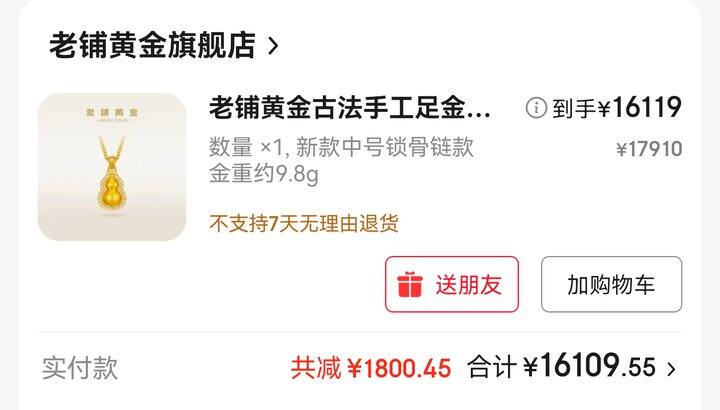Image resolution: width=720 pixels, height=410 pixels.
Task: Tap the ellipsis at the end of product title
Action: pyautogui.click(x=480, y=113)
